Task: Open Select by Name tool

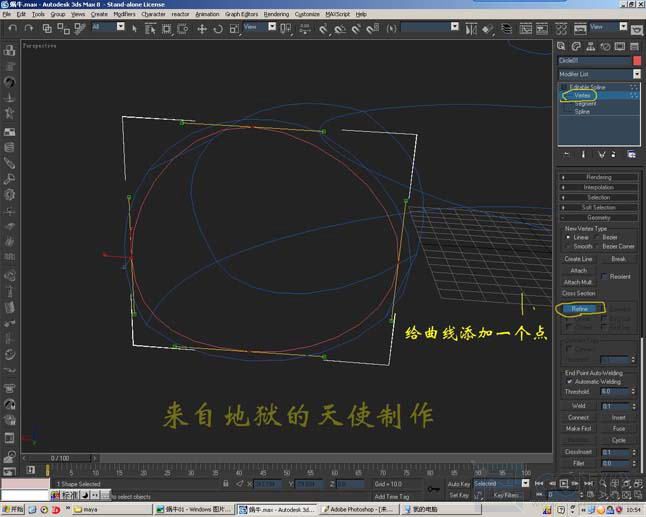Action: coord(150,29)
